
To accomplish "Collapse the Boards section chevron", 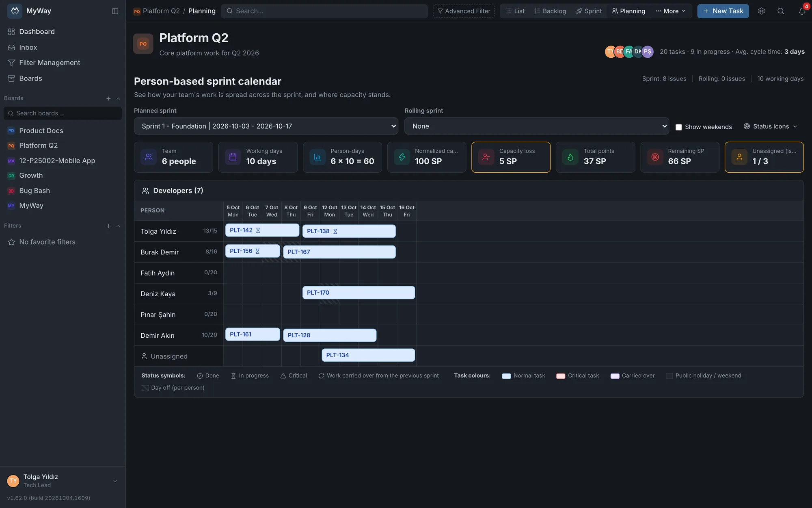I will (x=118, y=98).
